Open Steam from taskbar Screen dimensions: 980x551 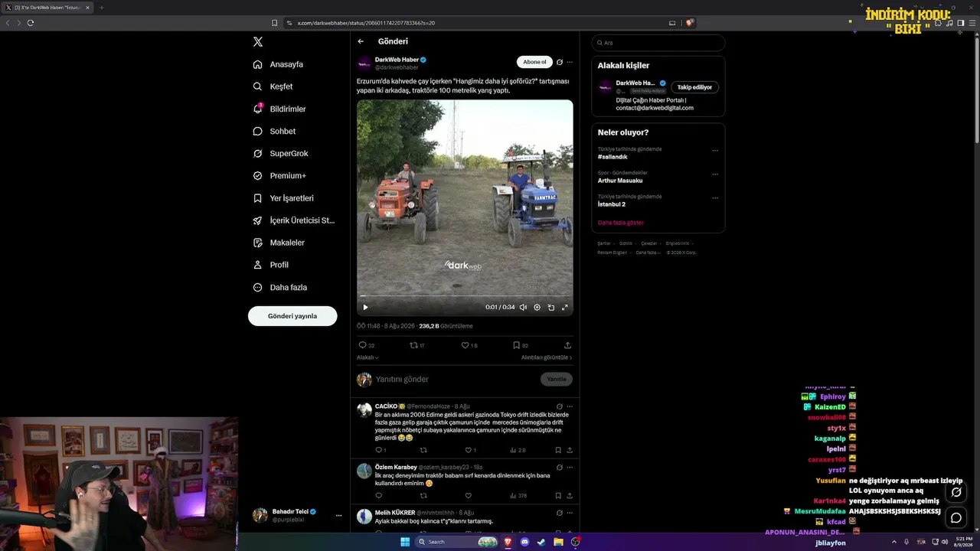tap(541, 542)
